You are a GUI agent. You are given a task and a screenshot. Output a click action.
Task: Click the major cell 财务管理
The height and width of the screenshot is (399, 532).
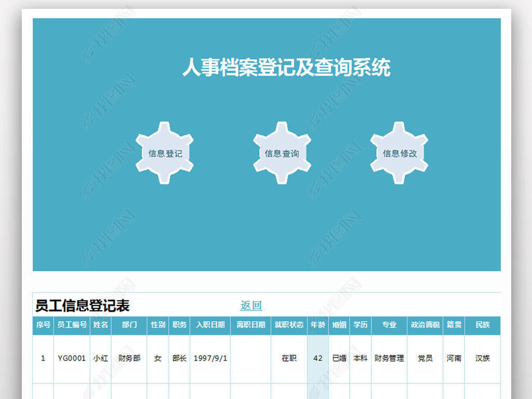[389, 358]
